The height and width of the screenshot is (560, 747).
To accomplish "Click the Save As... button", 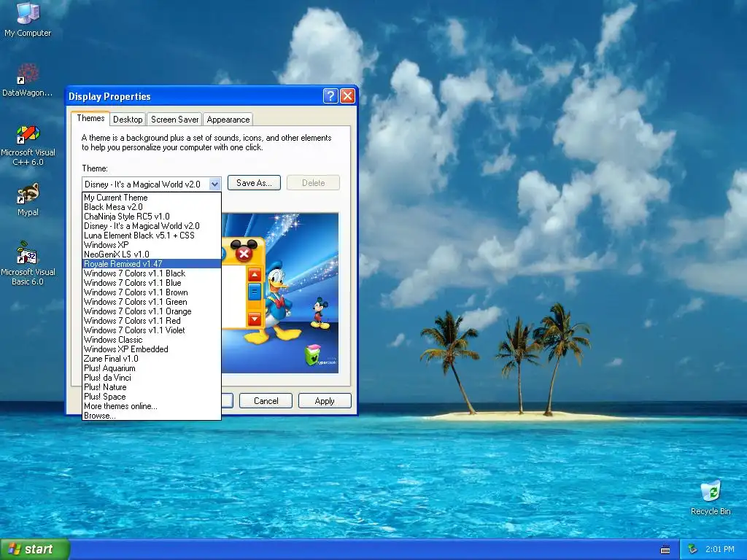I will (x=254, y=183).
